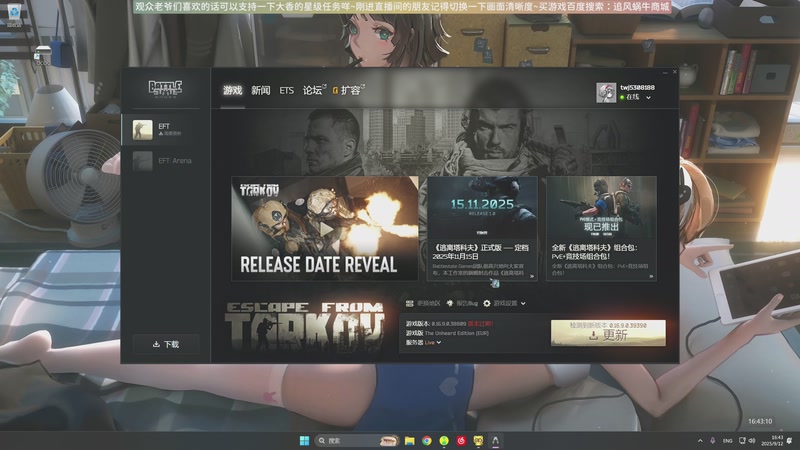Click the EFT game thumbnail icon
This screenshot has width=800, height=450.
coord(142,130)
